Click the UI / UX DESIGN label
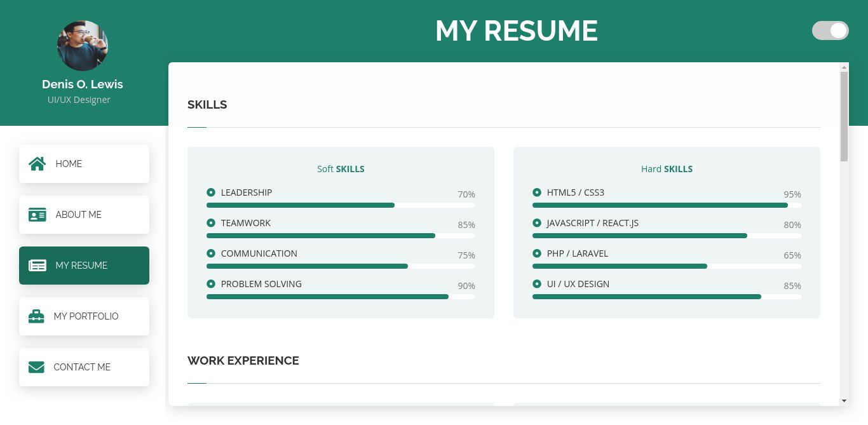 coord(578,284)
